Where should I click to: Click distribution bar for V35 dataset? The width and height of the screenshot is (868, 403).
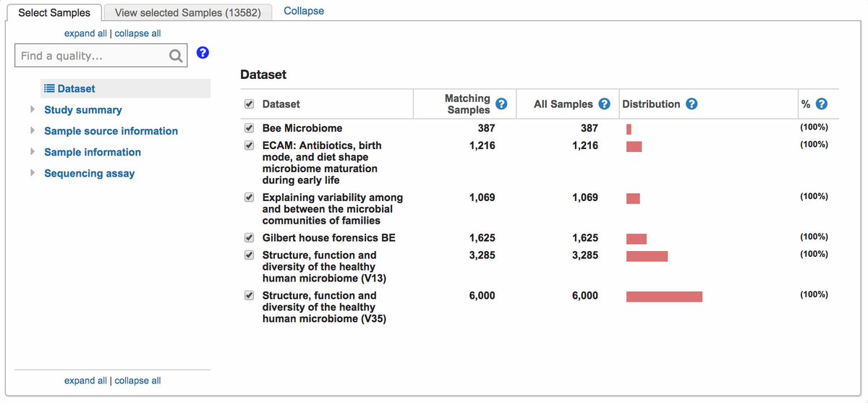pos(664,297)
